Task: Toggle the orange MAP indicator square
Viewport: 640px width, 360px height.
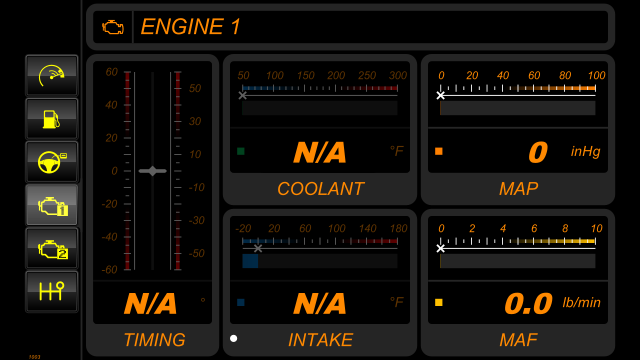Action: click(x=439, y=151)
